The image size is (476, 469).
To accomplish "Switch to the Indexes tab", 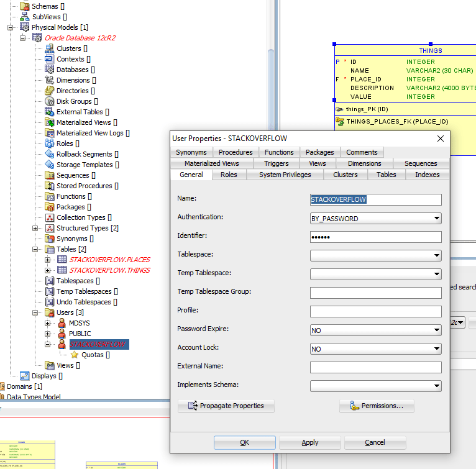I will pos(428,175).
